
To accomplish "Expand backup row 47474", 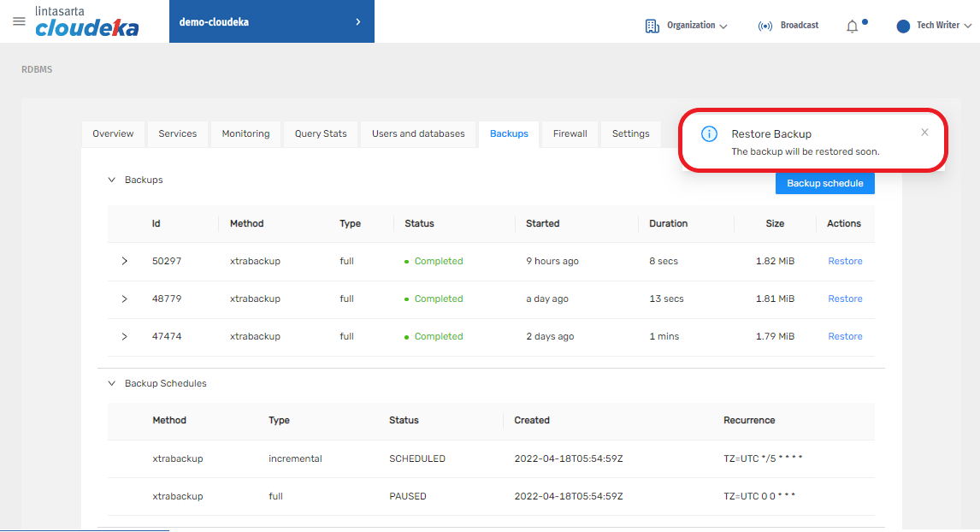I will pos(124,336).
